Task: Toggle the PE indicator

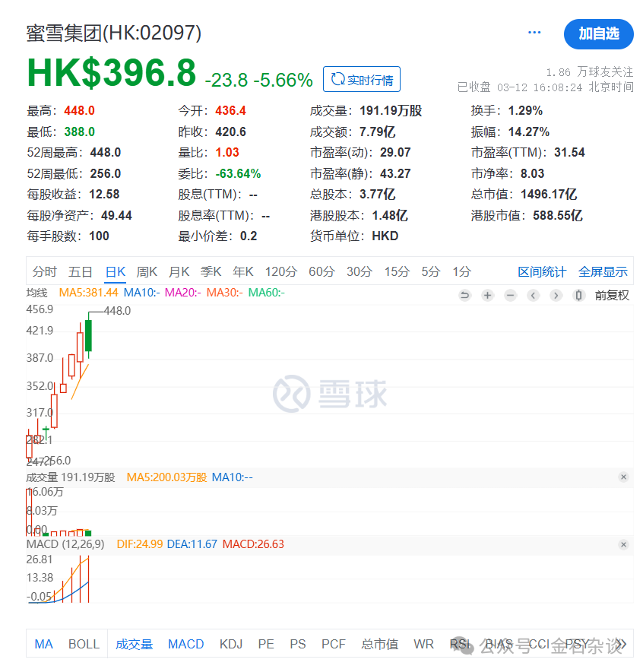Action: (x=266, y=644)
